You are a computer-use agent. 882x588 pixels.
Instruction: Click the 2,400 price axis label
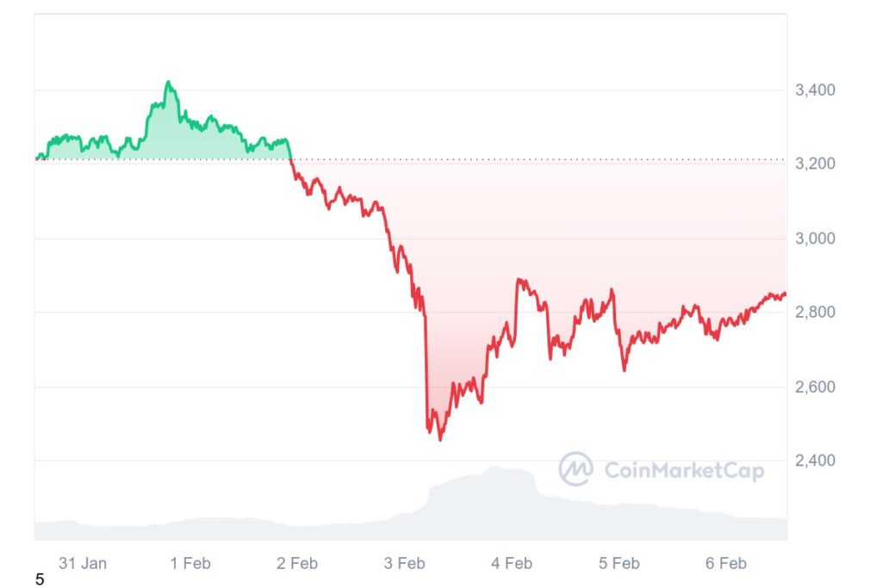pos(817,461)
